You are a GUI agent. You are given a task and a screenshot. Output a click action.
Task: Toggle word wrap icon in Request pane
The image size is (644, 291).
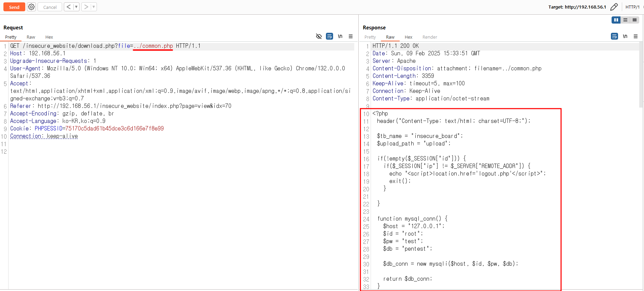pos(329,36)
